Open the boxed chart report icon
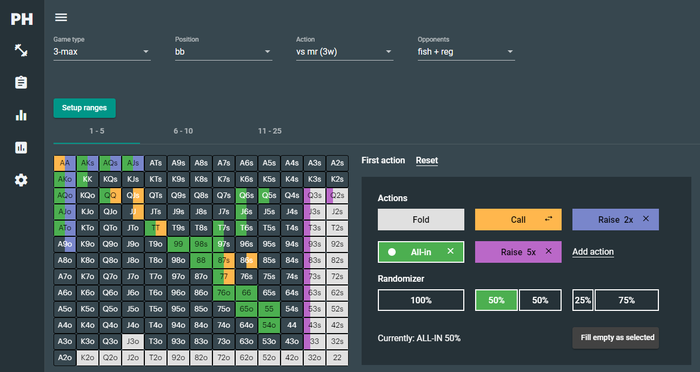Viewport: 700px width, 372px height. point(21,147)
